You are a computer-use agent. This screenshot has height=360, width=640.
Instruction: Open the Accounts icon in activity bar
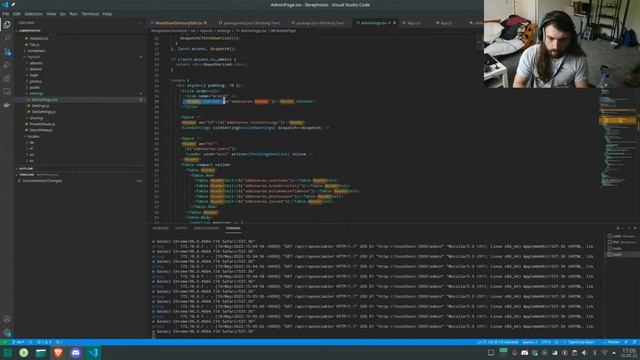[7, 319]
